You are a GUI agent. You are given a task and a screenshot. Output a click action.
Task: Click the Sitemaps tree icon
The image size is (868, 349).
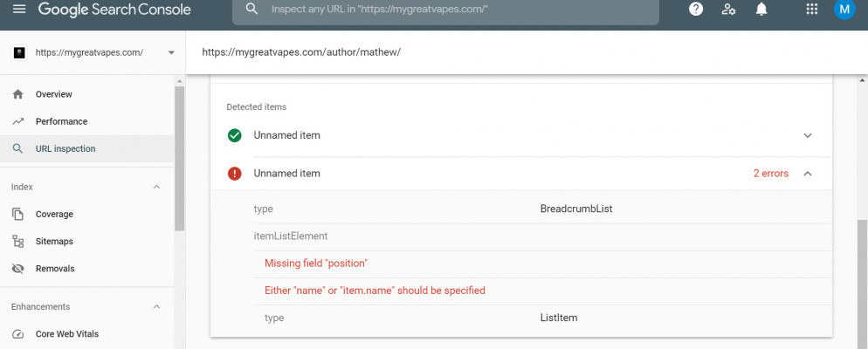[x=17, y=241]
